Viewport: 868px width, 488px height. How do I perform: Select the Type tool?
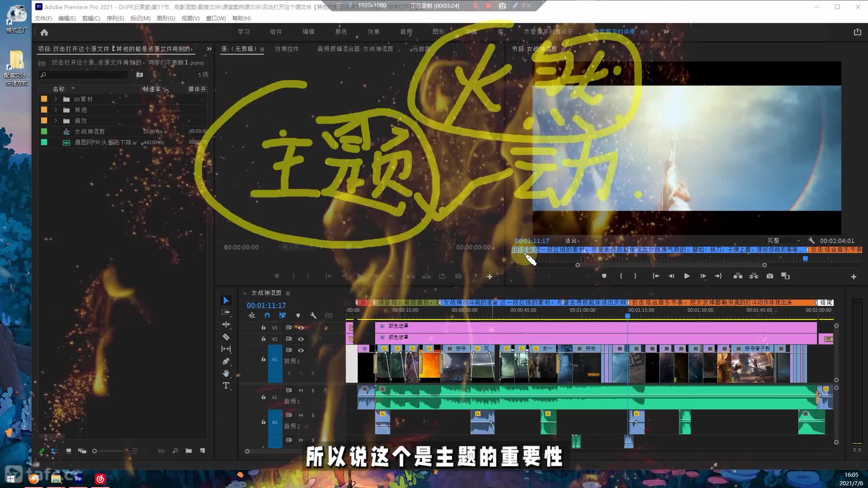[x=226, y=385]
